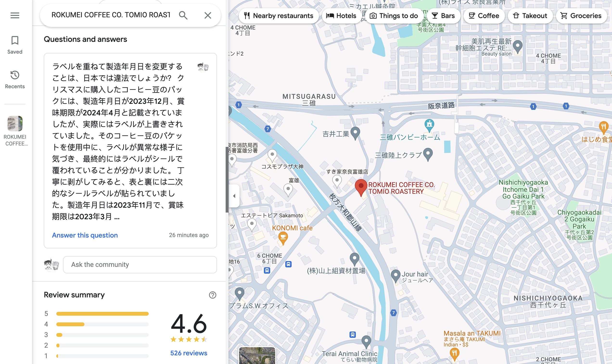Click the side panel scrollbar
612x364 pixels.
coord(227,180)
